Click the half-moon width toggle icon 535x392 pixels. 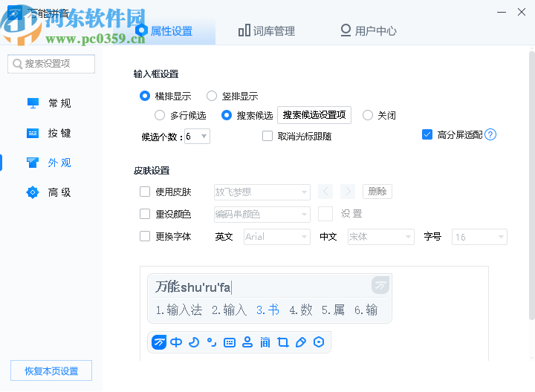194,342
